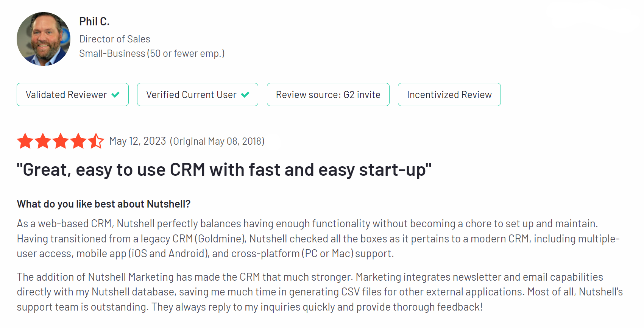Click the May 12, 2023 review date

(x=137, y=141)
